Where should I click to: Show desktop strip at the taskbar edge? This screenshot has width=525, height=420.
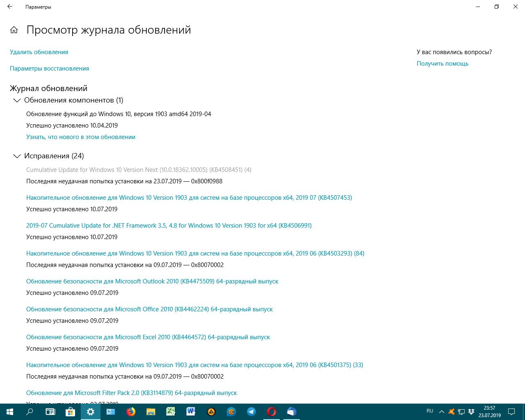[524, 412]
